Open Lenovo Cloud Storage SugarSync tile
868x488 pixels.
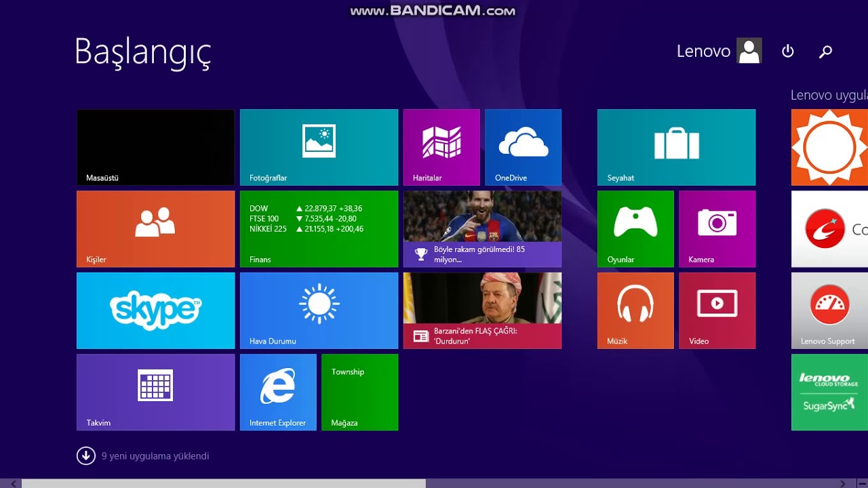[x=829, y=392]
